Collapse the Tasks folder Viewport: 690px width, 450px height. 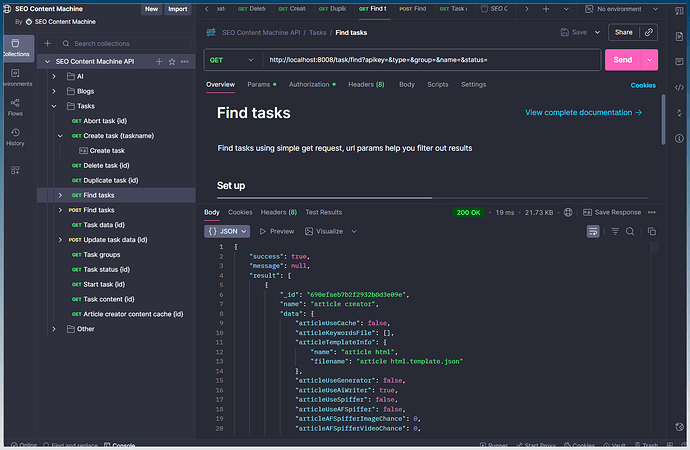[x=54, y=105]
